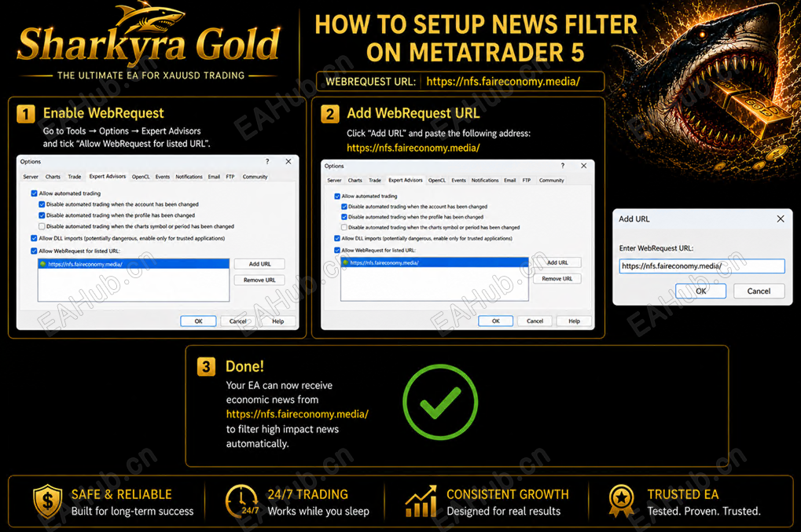Select Expert Advisors tab in step 1 Options dialog
Viewport: 801px width, 532px height.
[x=107, y=176]
